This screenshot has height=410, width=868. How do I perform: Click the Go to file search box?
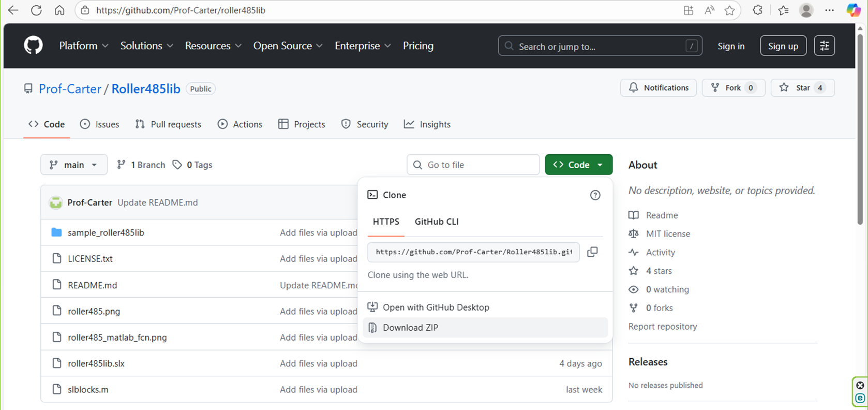coord(473,165)
